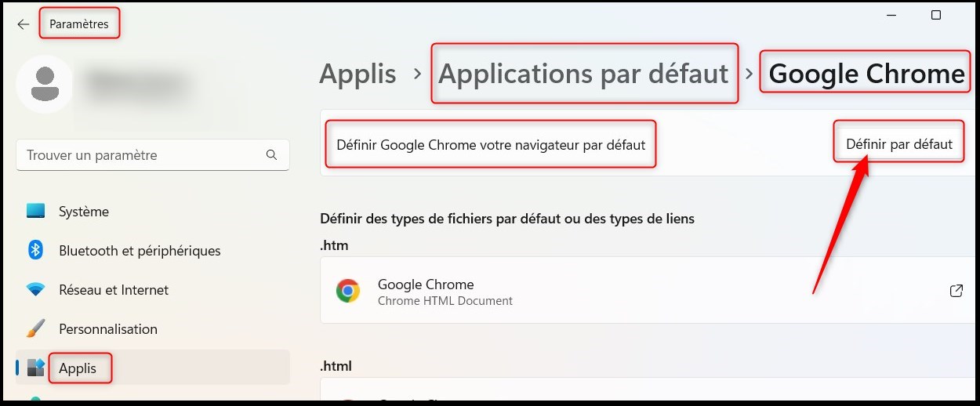Click the Bluetooth icon in sidebar

point(35,251)
